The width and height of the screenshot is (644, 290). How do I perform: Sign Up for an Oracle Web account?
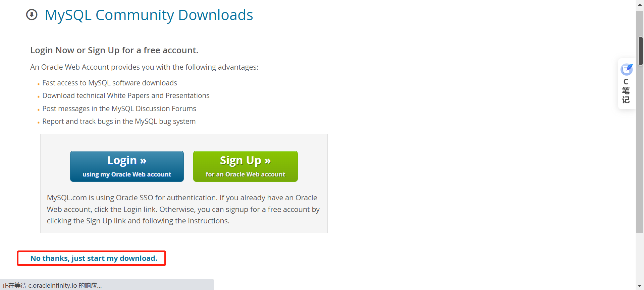[x=246, y=166]
